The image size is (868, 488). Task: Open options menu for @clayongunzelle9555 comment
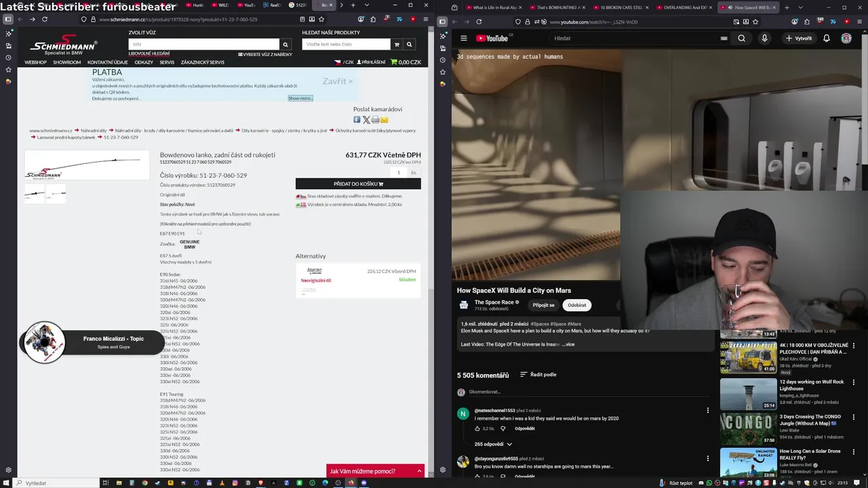708,460
